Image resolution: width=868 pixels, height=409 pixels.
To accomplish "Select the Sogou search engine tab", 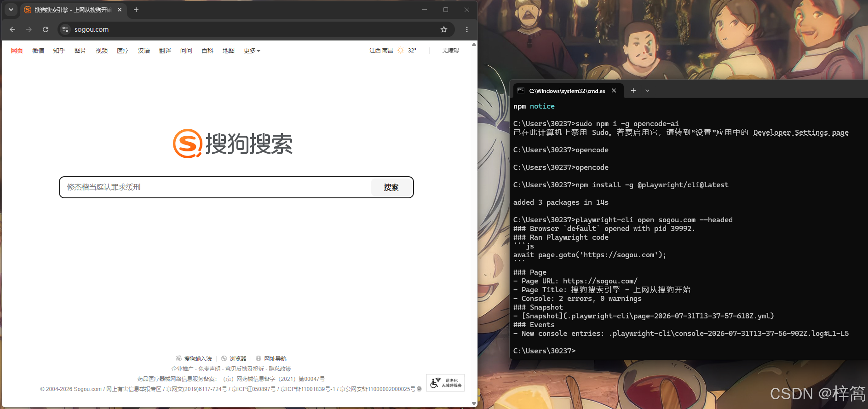I will point(73,10).
